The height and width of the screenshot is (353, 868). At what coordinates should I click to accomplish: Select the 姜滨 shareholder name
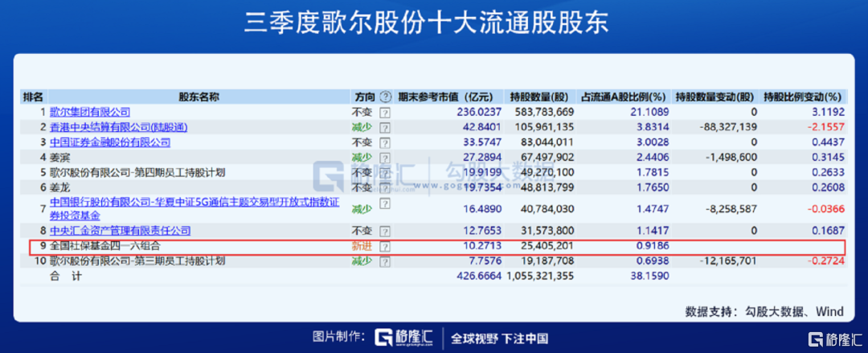[x=59, y=158]
